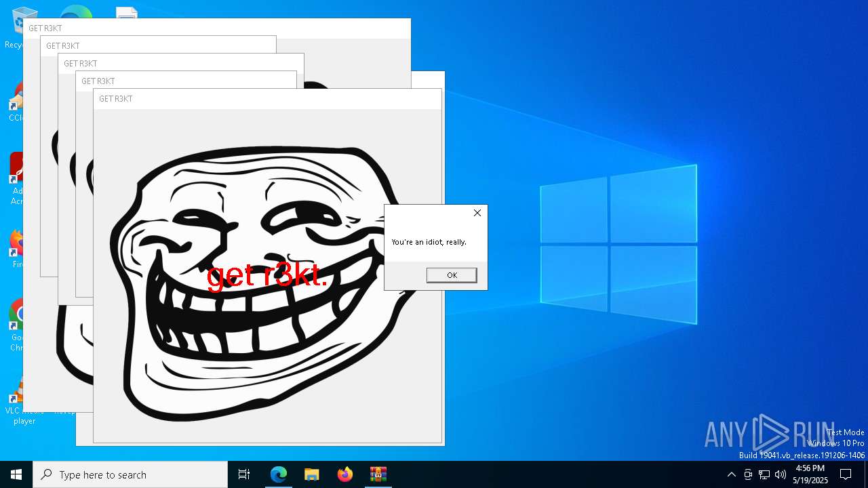This screenshot has width=868, height=488.
Task: Select the Adobe Acrobat desktop icon
Action: coord(15,178)
